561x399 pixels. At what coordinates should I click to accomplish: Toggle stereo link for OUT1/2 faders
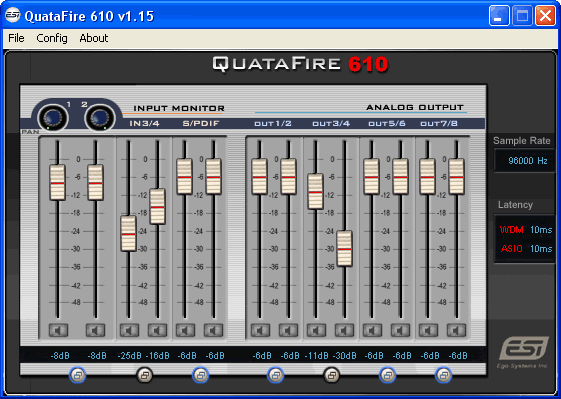[x=275, y=375]
